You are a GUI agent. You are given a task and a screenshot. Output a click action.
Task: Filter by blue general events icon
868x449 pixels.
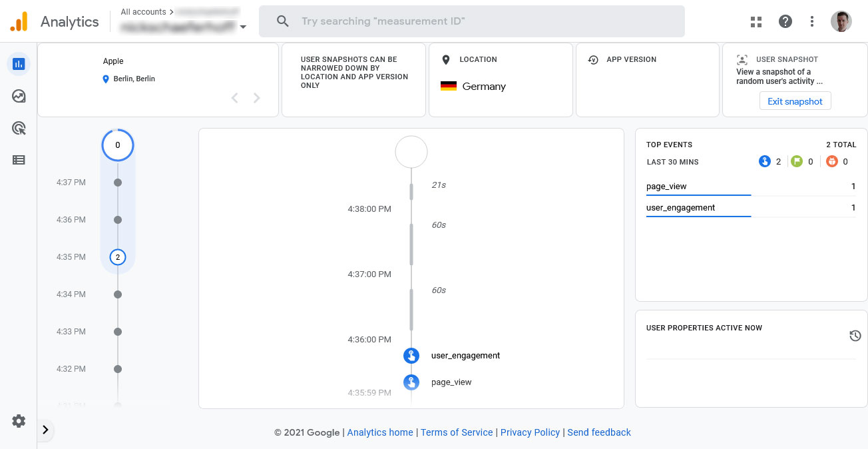tap(764, 161)
